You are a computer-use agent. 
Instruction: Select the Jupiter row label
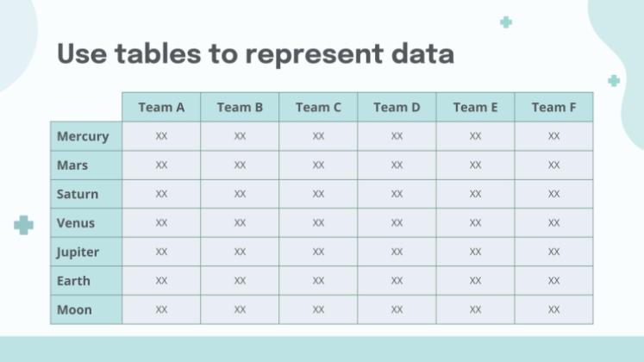coord(78,252)
